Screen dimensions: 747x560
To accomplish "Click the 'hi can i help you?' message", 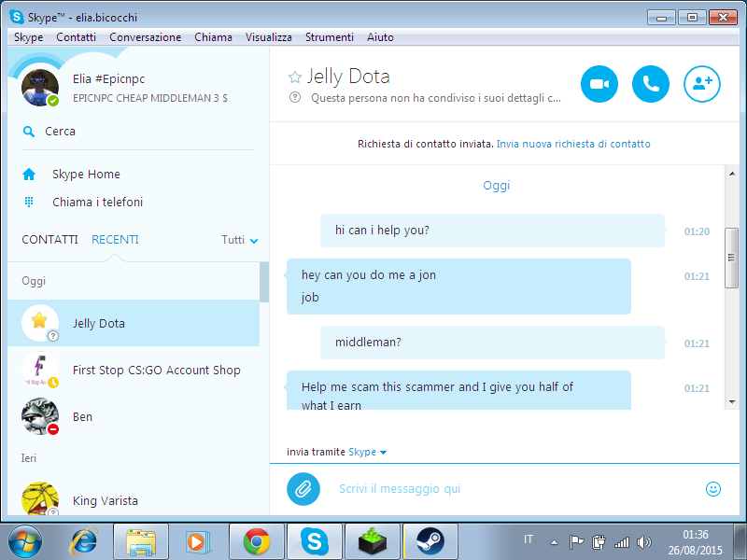I will tap(492, 231).
